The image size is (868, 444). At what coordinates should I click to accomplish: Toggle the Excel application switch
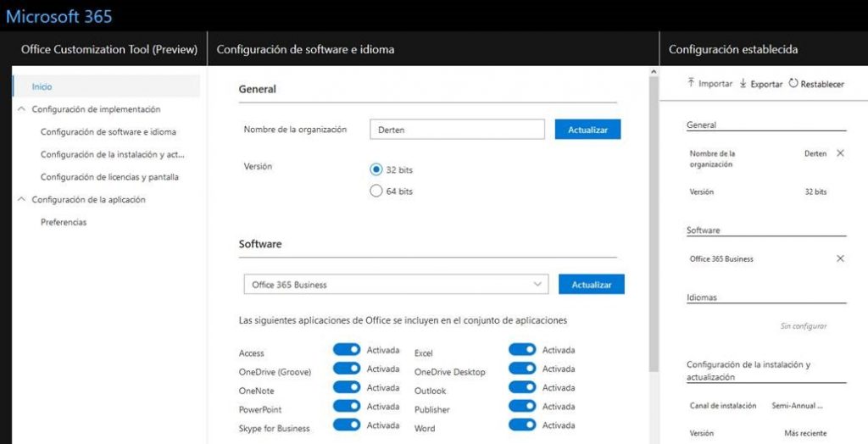(x=522, y=350)
